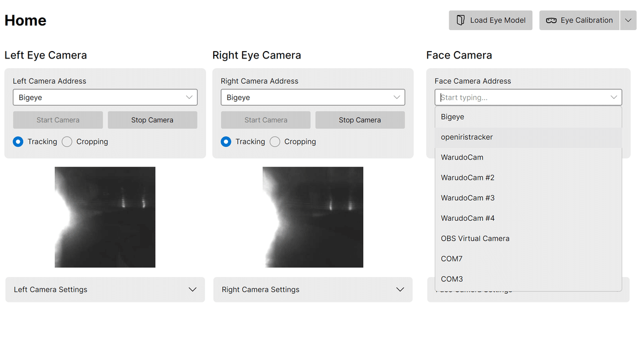Image resolution: width=644 pixels, height=347 pixels.
Task: Open the Right Camera Address dropdown
Action: coord(313,97)
